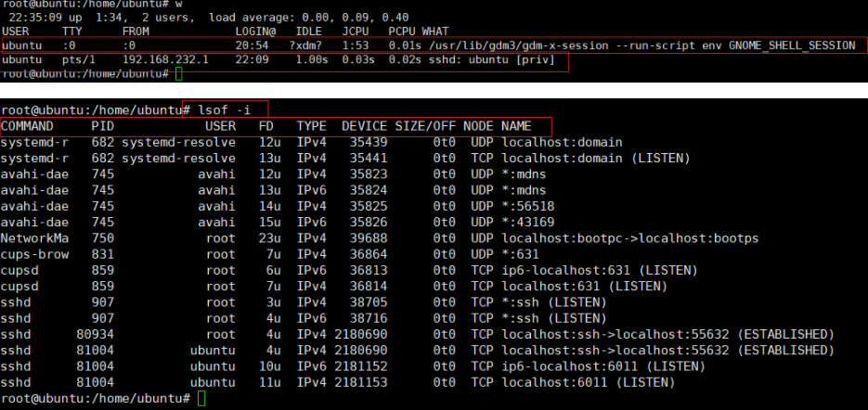Select the NAME column header
Image resolution: width=868 pixels, height=410 pixels.
pyautogui.click(x=516, y=126)
